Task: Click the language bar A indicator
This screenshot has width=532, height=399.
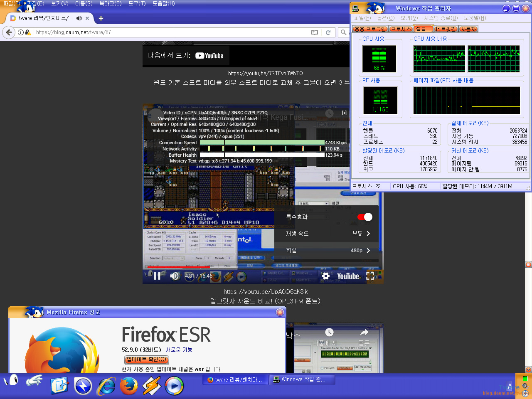Action: pos(510,386)
